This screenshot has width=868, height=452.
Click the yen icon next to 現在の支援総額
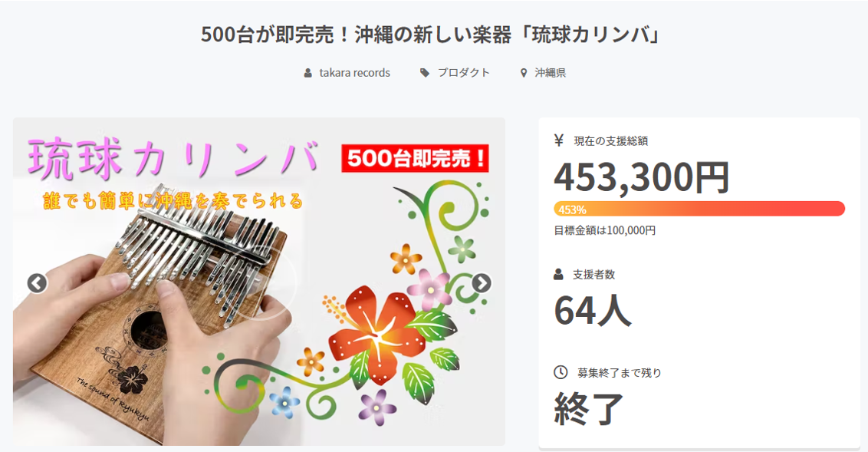(x=559, y=140)
